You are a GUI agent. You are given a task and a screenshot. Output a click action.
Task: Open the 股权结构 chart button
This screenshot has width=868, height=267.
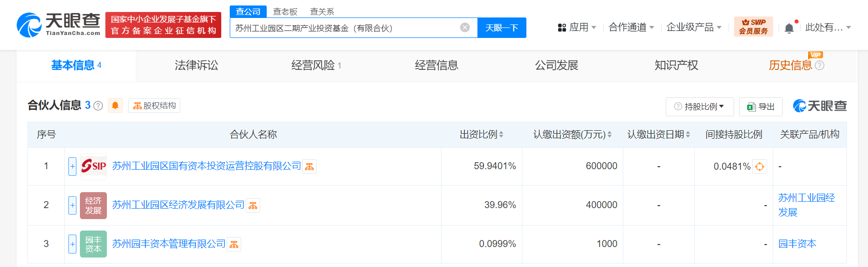click(x=154, y=105)
